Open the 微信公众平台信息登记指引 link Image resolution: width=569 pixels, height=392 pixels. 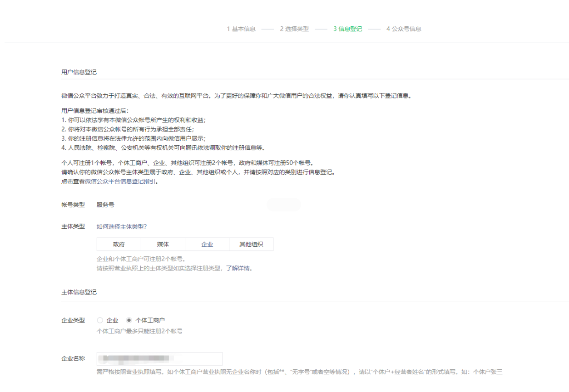[120, 181]
